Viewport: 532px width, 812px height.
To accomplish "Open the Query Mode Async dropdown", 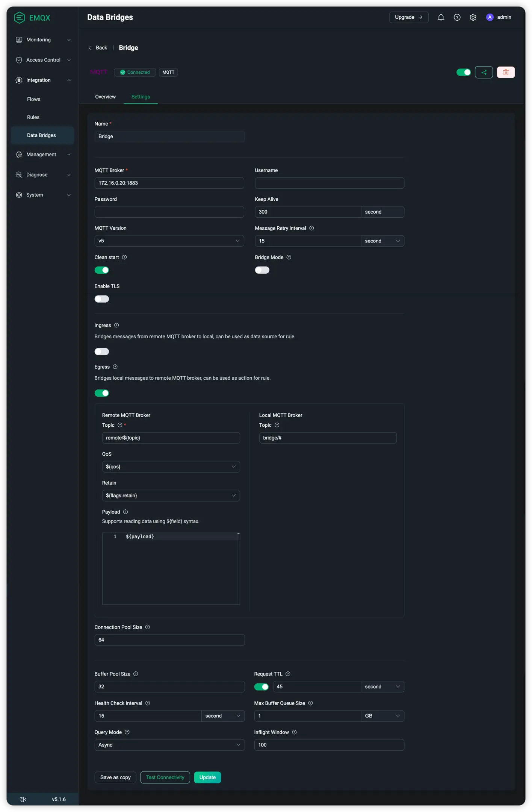I will click(x=169, y=745).
